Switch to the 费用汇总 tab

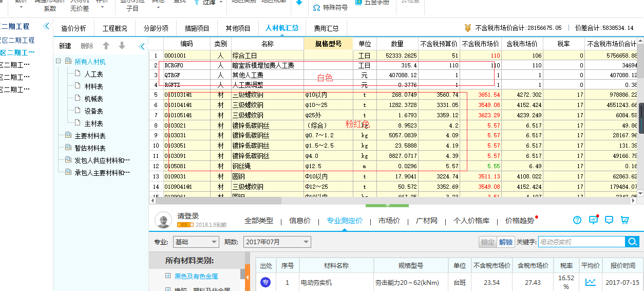pos(326,28)
